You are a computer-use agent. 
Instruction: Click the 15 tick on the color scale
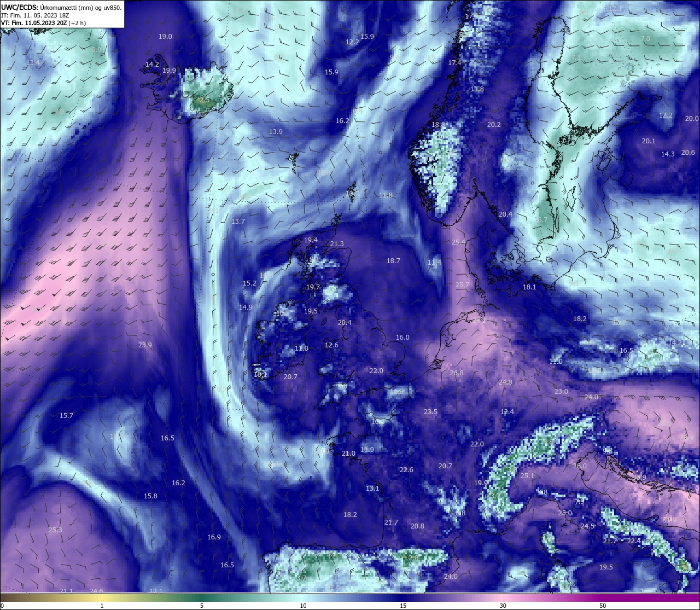(x=402, y=606)
